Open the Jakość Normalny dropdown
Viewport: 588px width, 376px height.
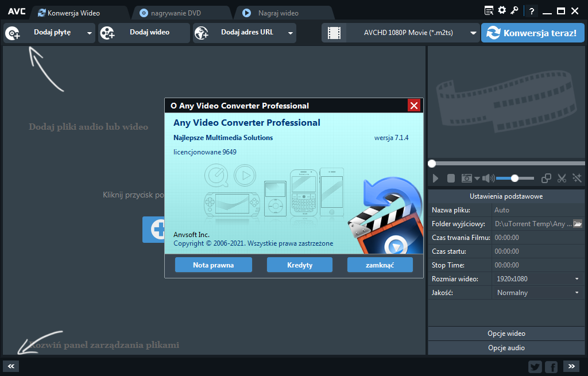point(537,293)
